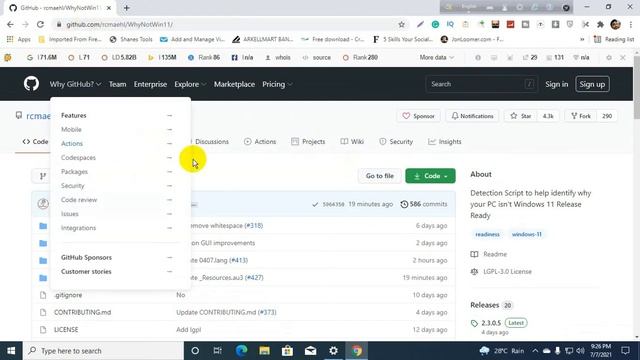Open the 586 commits history link
Viewport: 640px width, 360px height.
(x=424, y=204)
